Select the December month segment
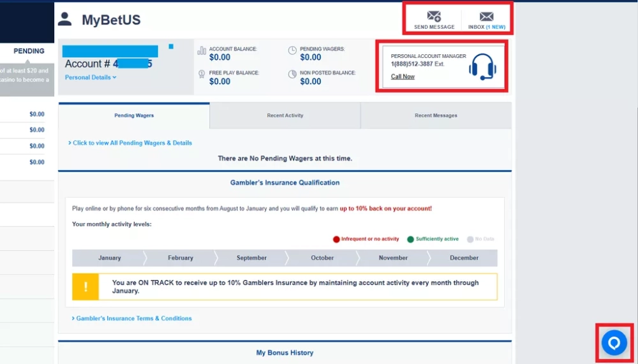 pos(464,258)
